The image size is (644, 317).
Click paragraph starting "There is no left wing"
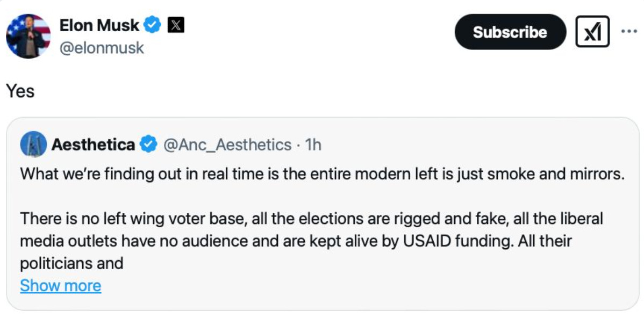[311, 219]
